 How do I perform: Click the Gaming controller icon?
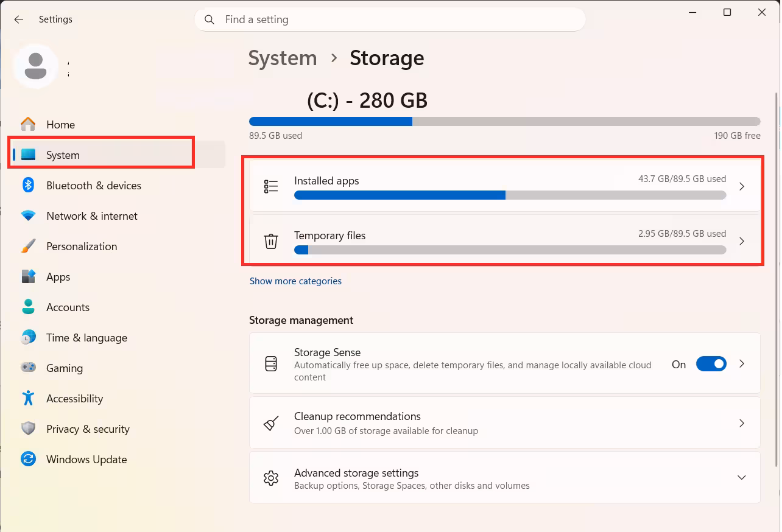pos(28,368)
